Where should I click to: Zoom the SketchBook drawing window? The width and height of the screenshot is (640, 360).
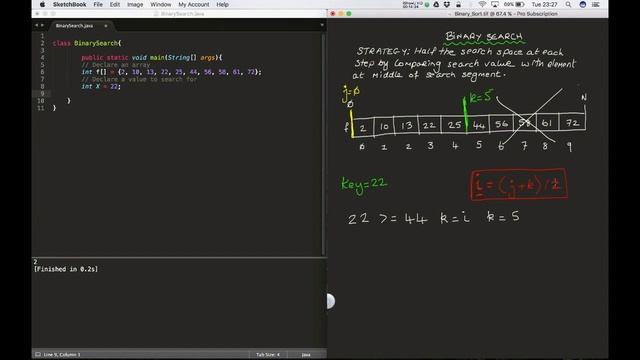click(x=349, y=13)
